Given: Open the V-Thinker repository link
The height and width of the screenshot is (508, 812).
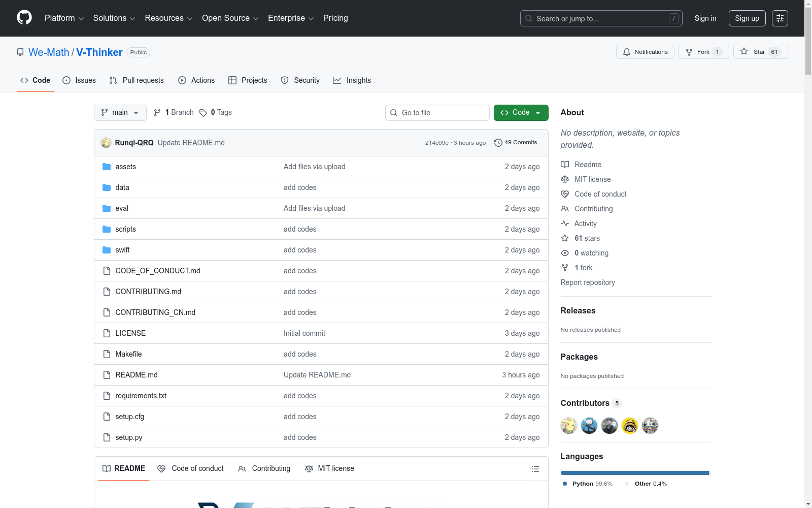Looking at the screenshot, I should 99,52.
